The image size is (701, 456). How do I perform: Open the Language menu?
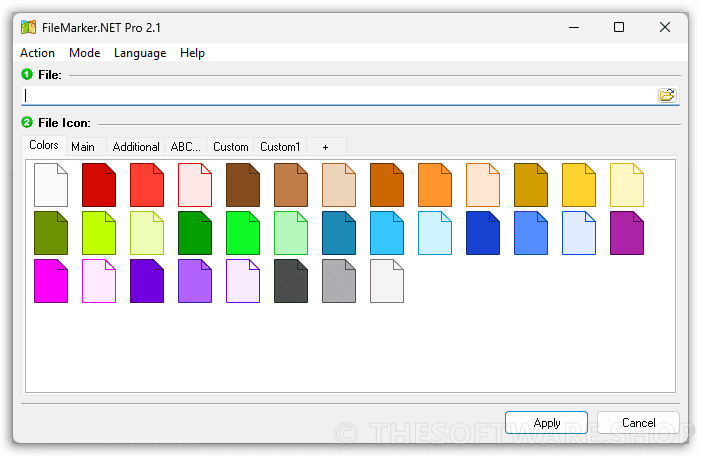pyautogui.click(x=140, y=53)
